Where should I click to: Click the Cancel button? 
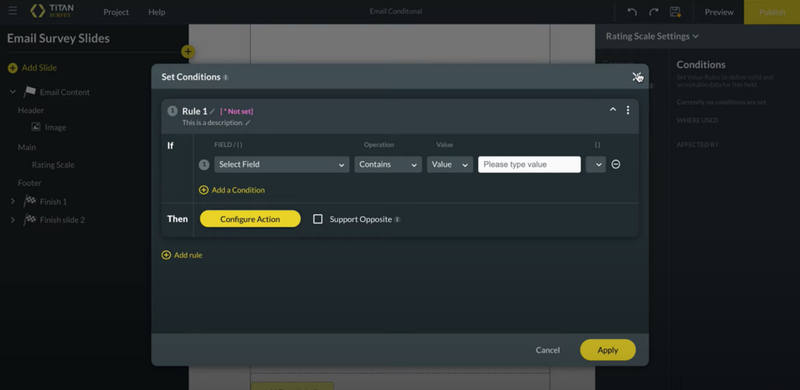click(547, 350)
